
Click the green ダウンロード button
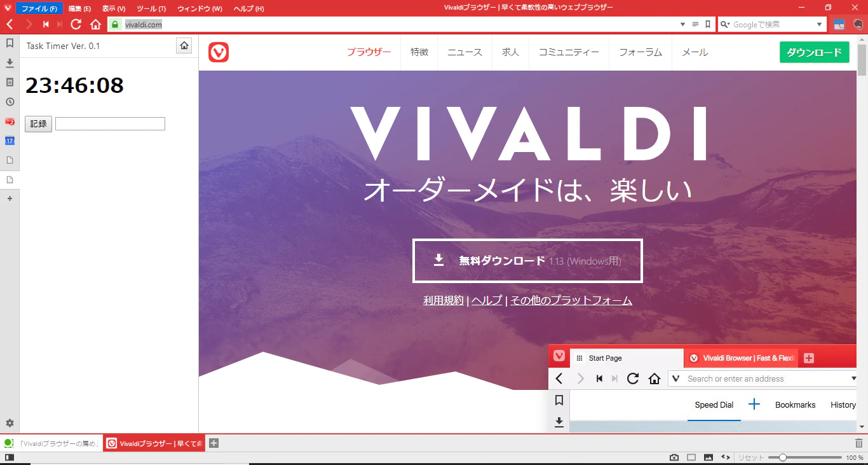814,52
